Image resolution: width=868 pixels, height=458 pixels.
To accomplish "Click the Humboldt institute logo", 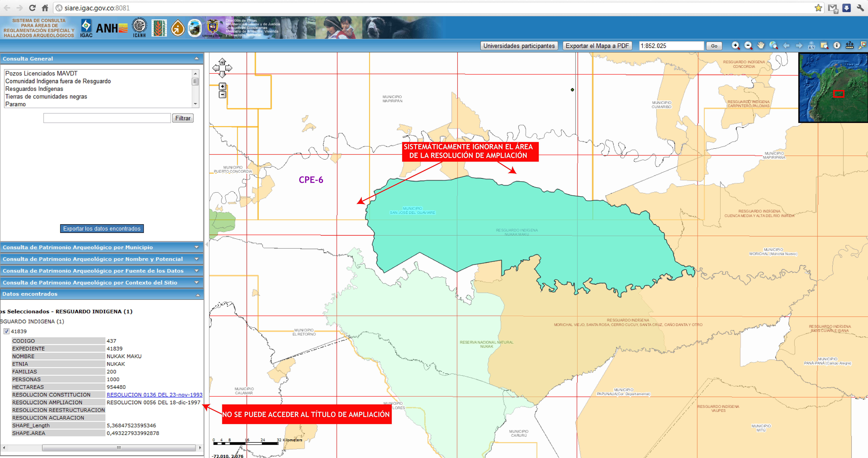I will tap(159, 28).
